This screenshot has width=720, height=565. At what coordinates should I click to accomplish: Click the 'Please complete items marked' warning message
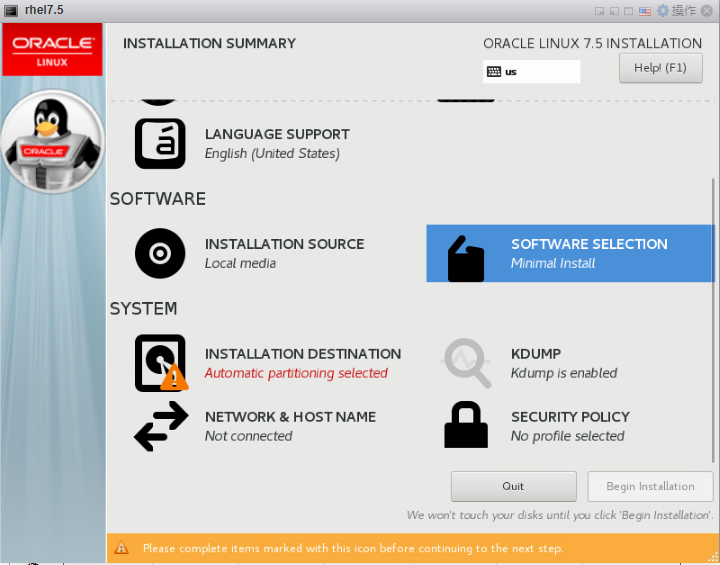pyautogui.click(x=353, y=548)
